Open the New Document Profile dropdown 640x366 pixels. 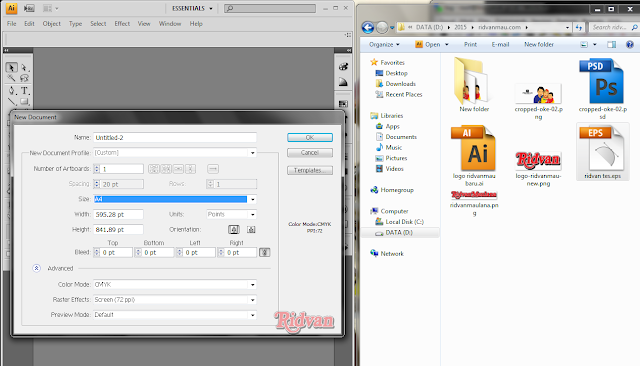[175, 153]
